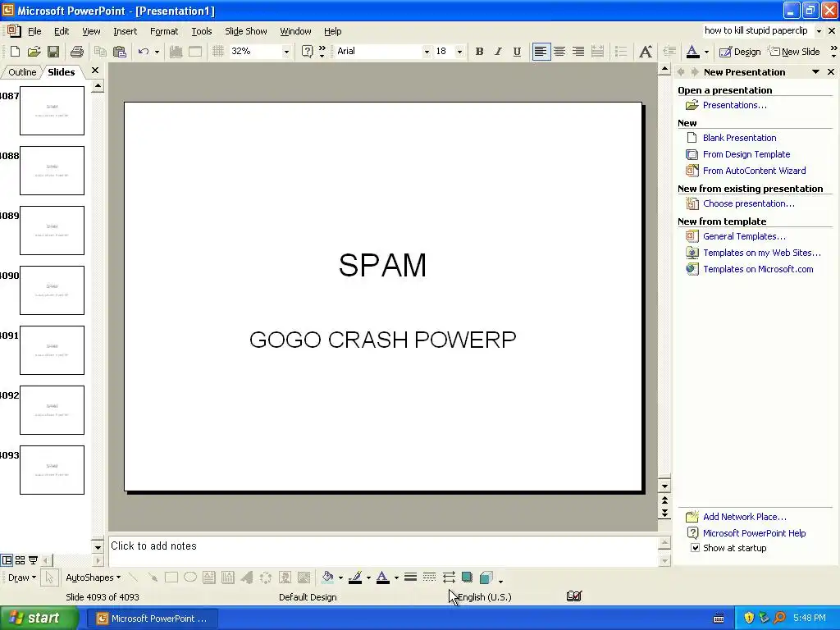Switch to Slide Sorter view icon

pyautogui.click(x=20, y=560)
